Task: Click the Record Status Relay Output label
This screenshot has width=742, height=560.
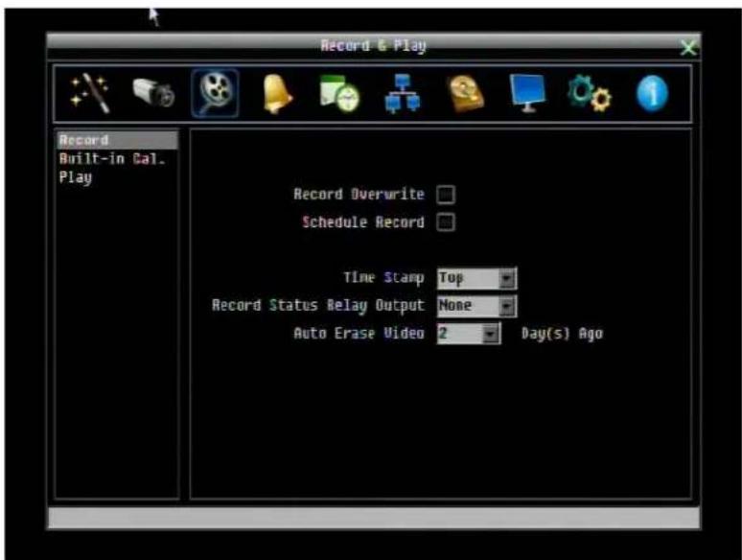Action: [x=318, y=306]
